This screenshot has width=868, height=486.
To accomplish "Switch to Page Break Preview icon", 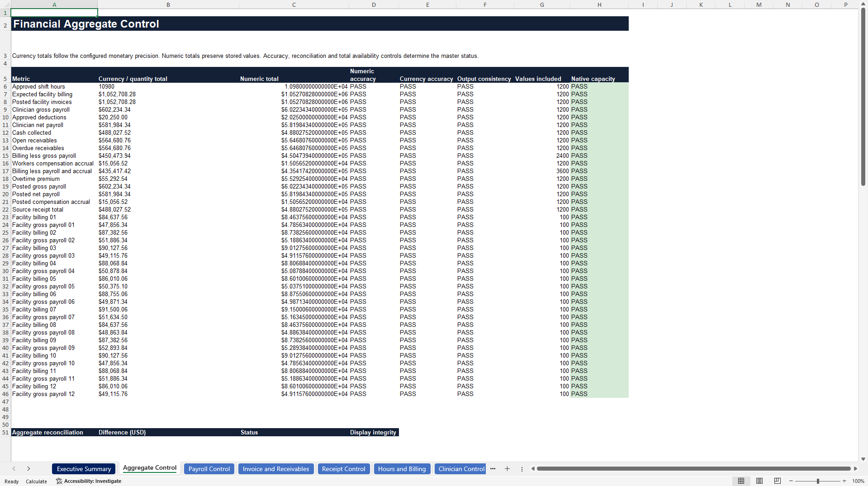I will coord(778,481).
